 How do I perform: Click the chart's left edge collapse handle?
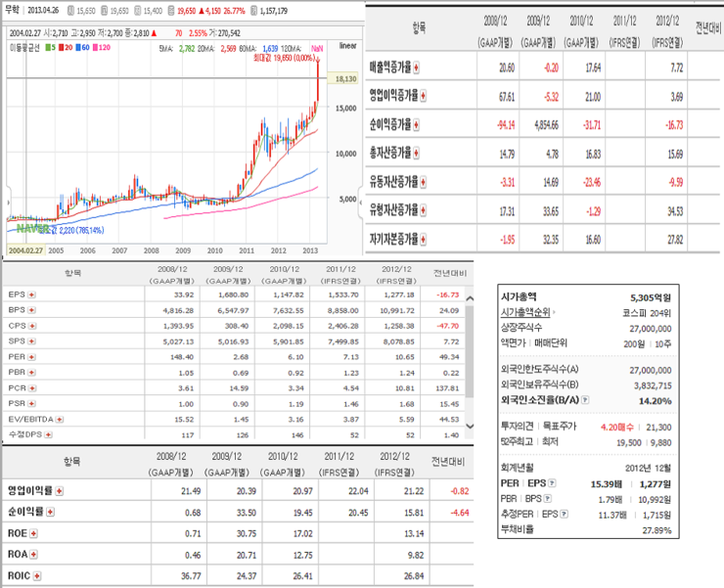click(8, 203)
